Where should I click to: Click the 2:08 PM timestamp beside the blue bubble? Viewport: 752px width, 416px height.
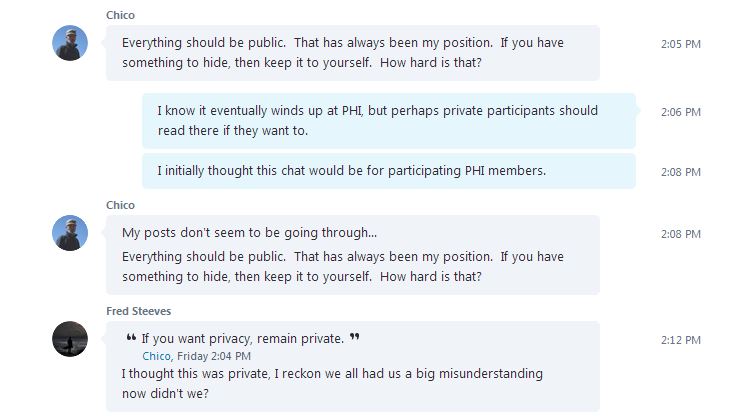coord(681,172)
